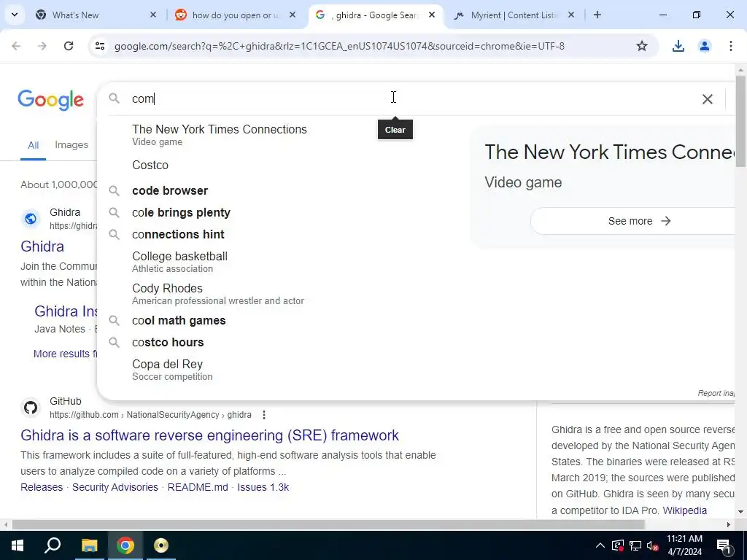Screen dimensions: 747x560
Task: Open the README.md sublink
Action: 198,487
